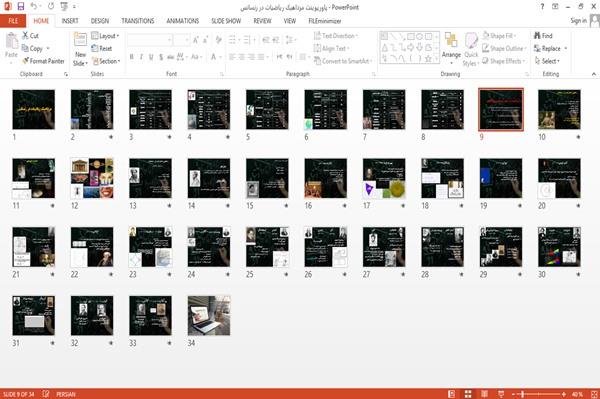This screenshot has width=600, height=399.
Task: Open the Shape Outline dropdown
Action: [x=504, y=49]
